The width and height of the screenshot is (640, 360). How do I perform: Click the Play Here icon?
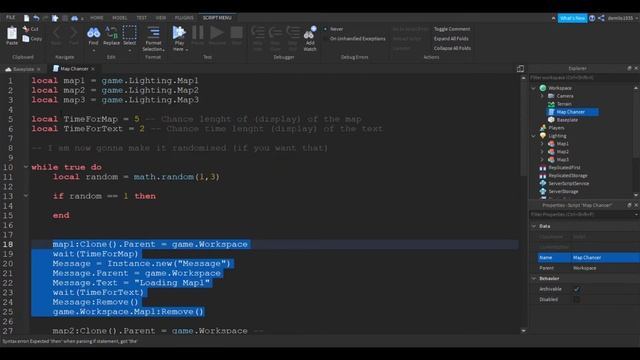179,33
